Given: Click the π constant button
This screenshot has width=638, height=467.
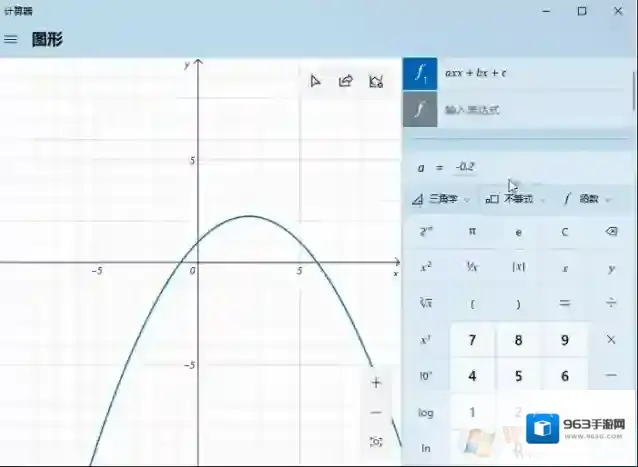Looking at the screenshot, I should 472,232.
